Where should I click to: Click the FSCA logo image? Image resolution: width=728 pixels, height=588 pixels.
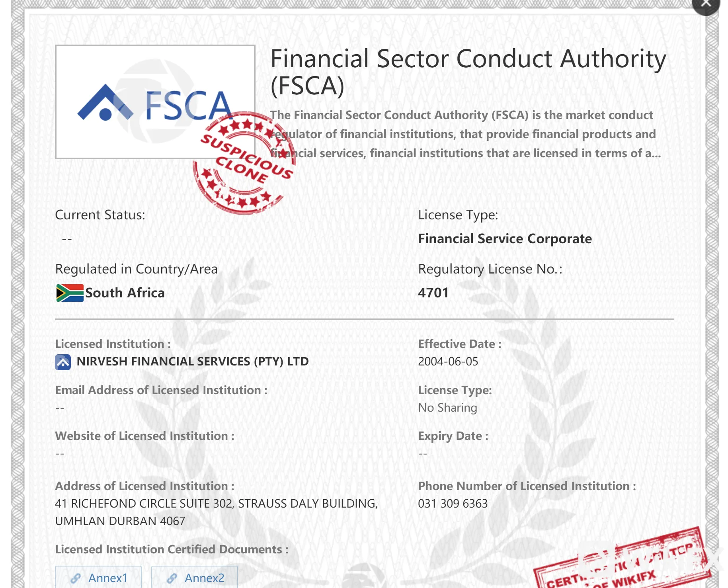point(155,102)
